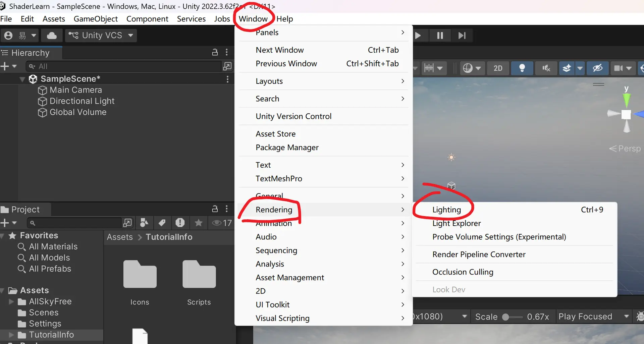
Task: Expand the AllSkyFree folder
Action: point(11,301)
